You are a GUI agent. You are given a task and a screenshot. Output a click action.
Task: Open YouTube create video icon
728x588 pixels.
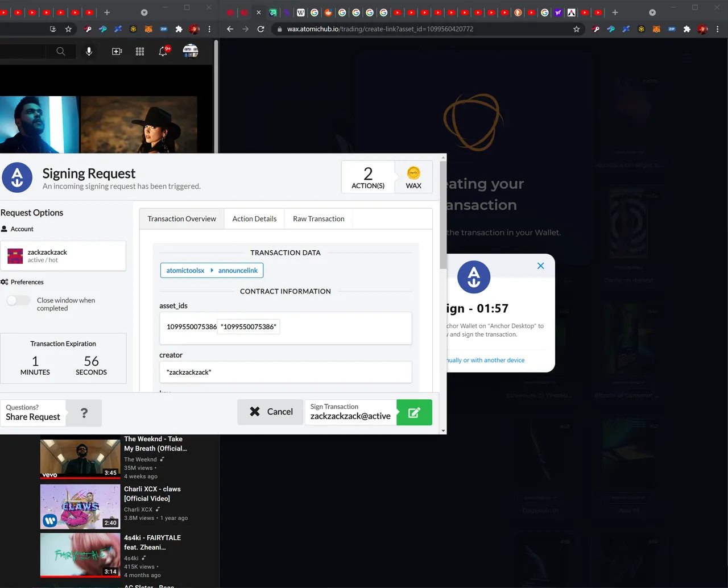(x=117, y=51)
